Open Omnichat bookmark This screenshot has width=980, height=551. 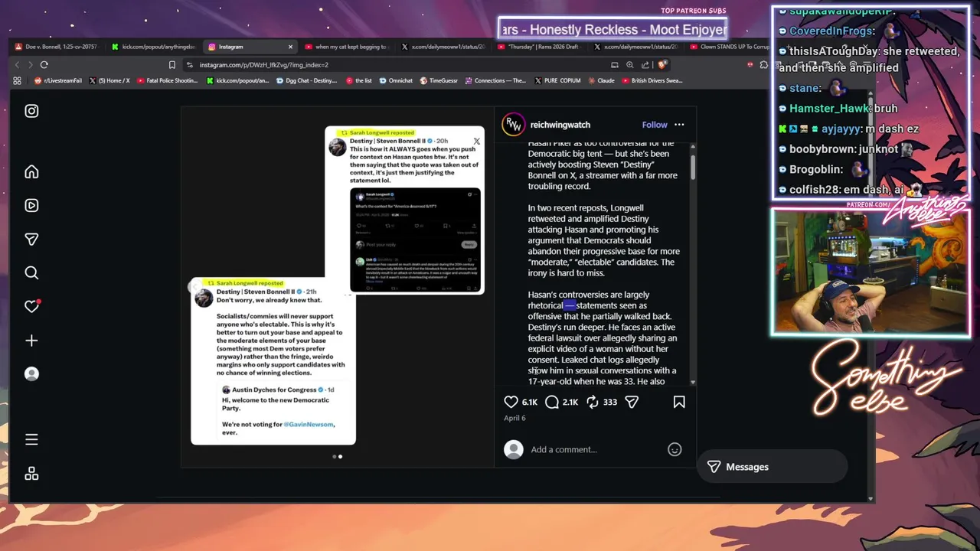click(396, 80)
